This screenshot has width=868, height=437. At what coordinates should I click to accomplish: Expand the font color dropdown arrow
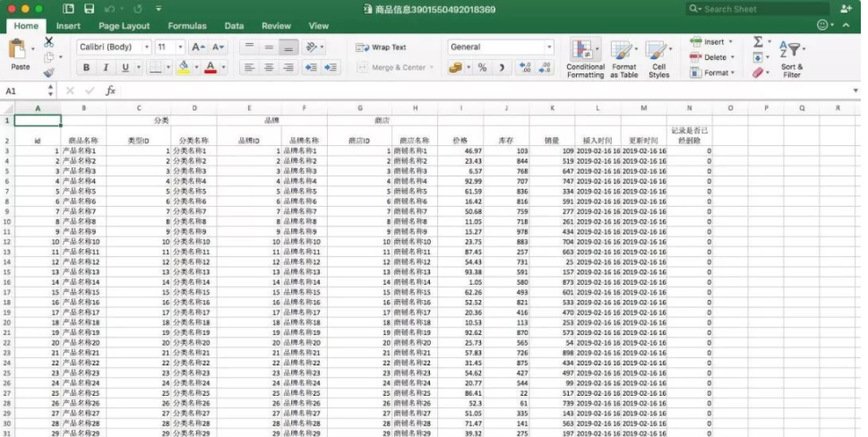point(224,67)
